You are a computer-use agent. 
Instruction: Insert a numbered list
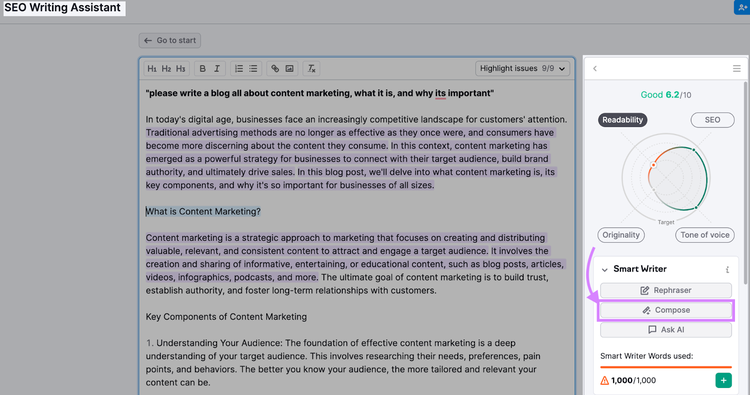[x=239, y=69]
